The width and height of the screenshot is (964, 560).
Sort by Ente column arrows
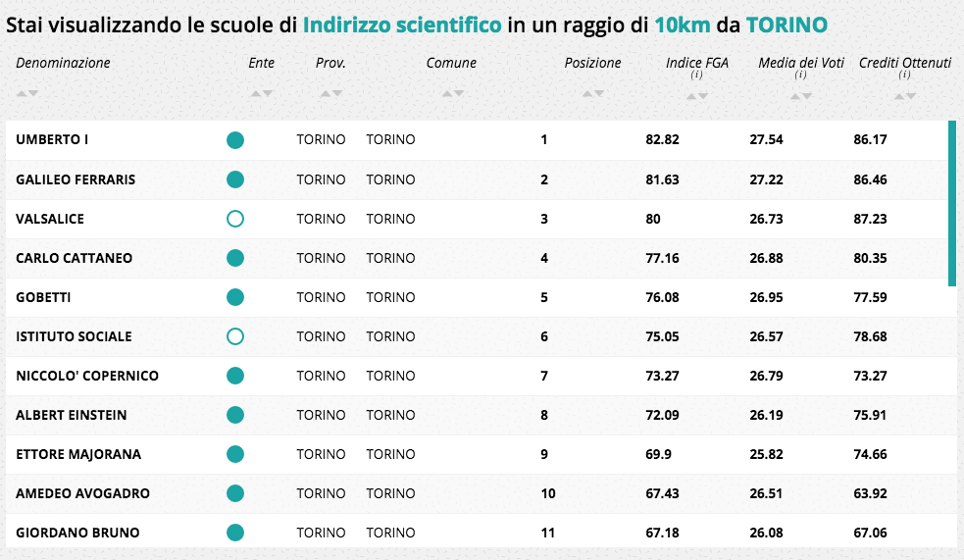click(262, 94)
